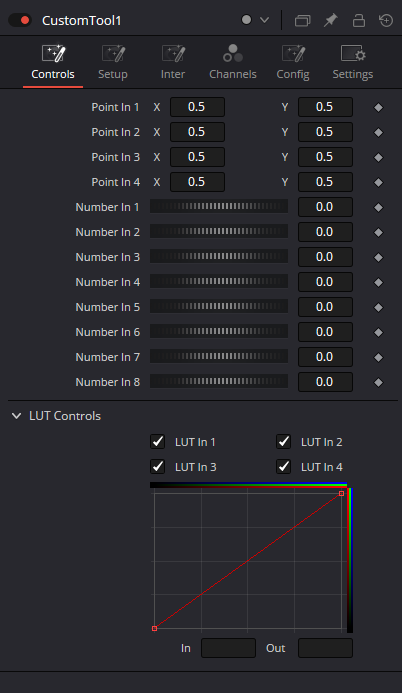Viewport: 402px width, 693px height.
Task: Click Number In 1 value field
Action: coord(326,207)
